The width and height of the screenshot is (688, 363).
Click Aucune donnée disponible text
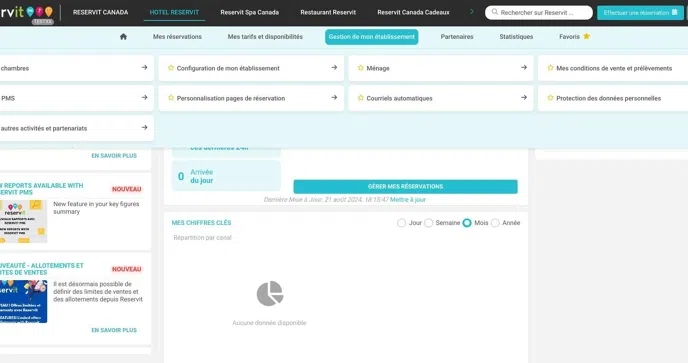(269, 323)
